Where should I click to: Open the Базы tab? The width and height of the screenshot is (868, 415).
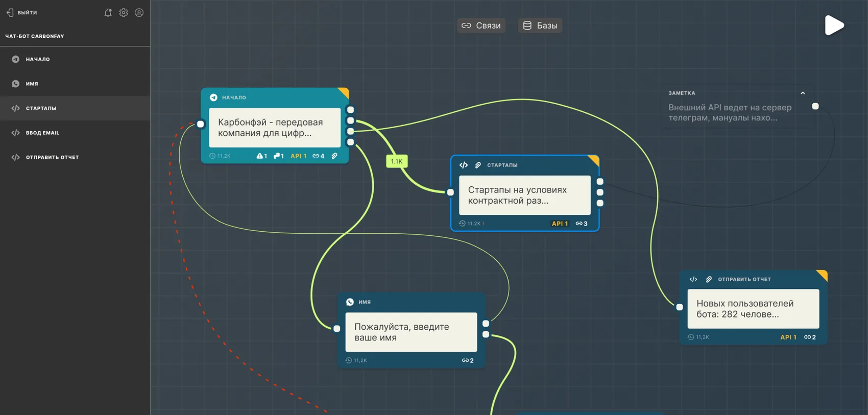(x=540, y=26)
